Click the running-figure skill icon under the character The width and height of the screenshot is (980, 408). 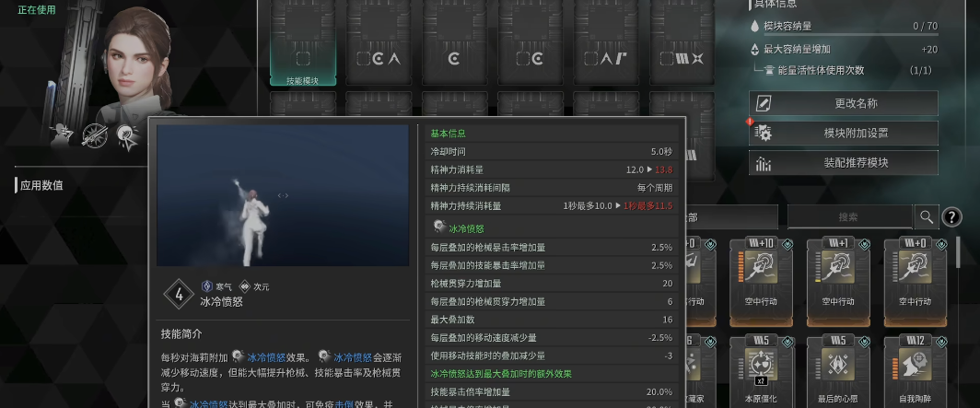pyautogui.click(x=62, y=135)
